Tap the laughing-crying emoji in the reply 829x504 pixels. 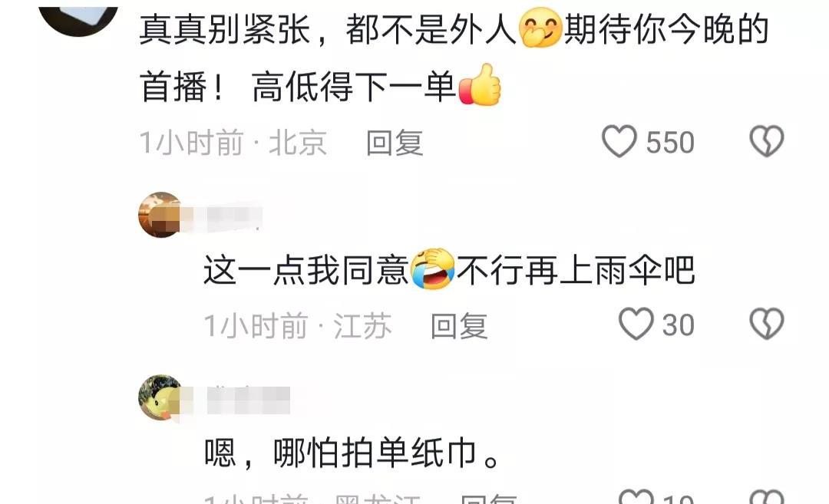(432, 269)
